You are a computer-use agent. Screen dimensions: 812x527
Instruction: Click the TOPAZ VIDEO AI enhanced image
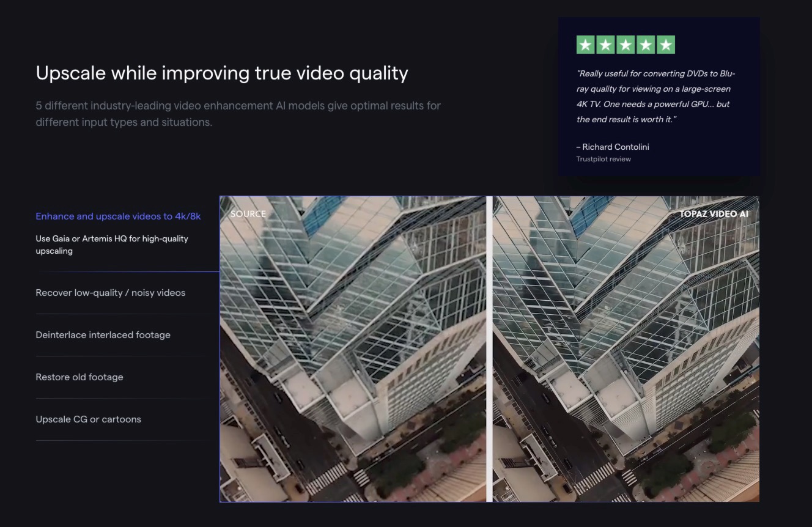(x=626, y=349)
